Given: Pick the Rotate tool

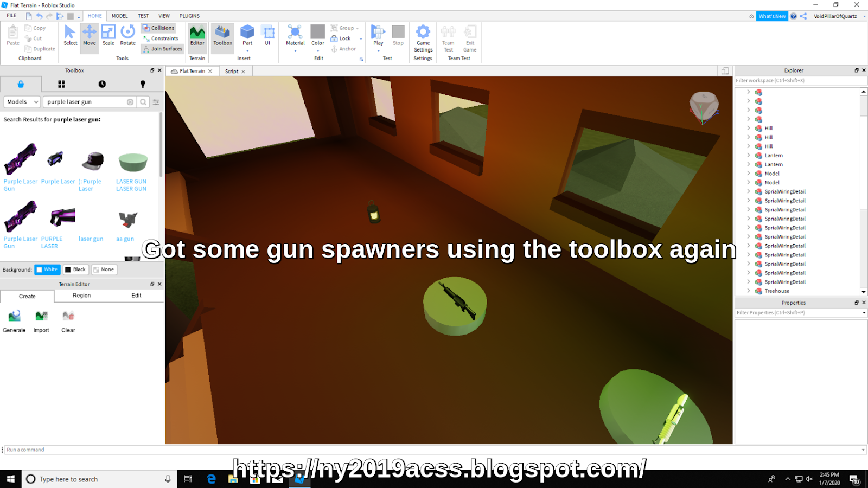Looking at the screenshot, I should tap(128, 36).
